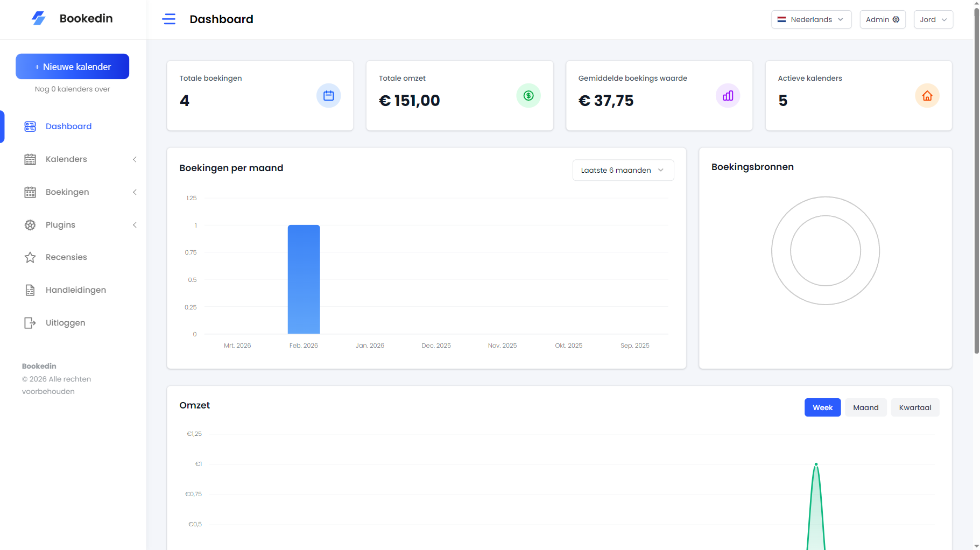Open the Laatste 6 maanden dropdown

[x=623, y=170]
